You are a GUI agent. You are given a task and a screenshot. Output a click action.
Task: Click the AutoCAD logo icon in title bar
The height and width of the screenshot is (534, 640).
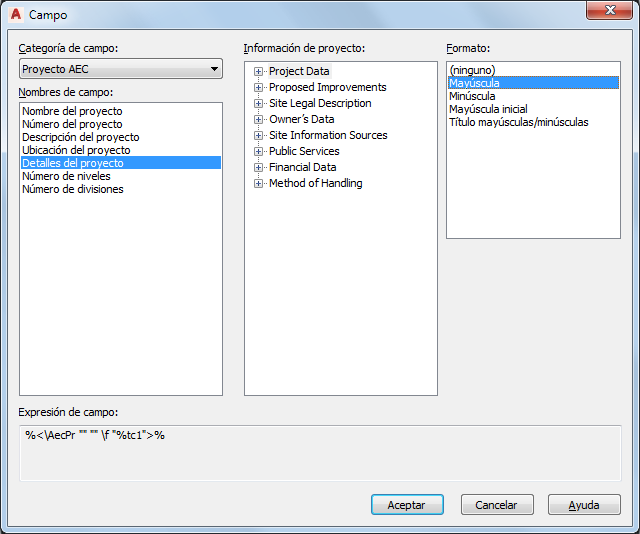[15, 14]
